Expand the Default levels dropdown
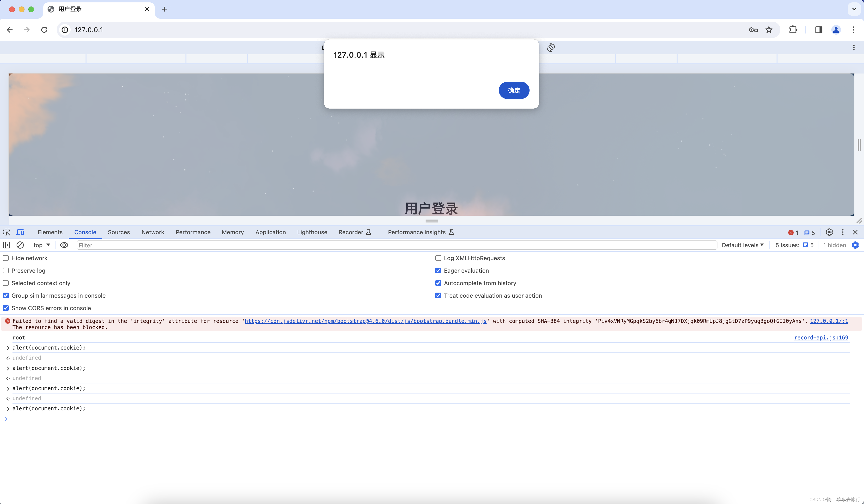The image size is (864, 504). 742,245
